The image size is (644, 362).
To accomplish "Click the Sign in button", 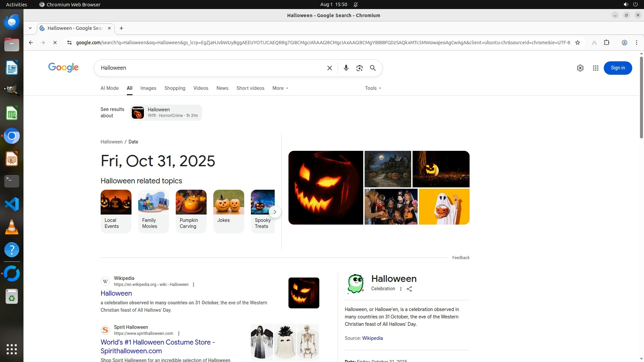I will click(x=618, y=68).
